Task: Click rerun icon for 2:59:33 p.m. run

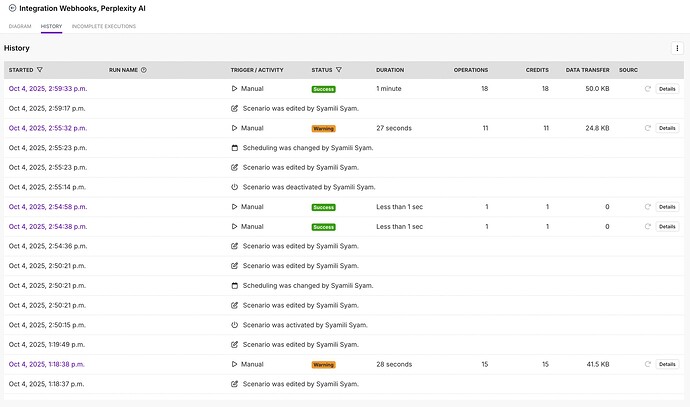Action: pos(648,89)
